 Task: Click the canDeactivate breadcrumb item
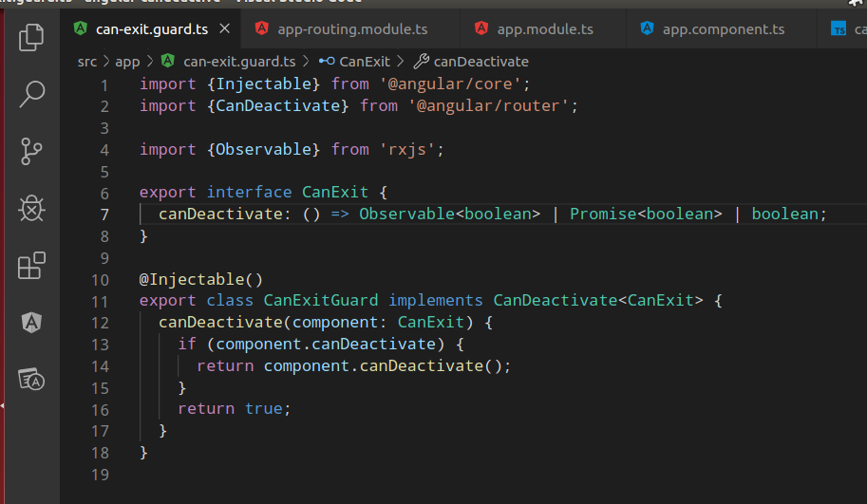point(481,62)
